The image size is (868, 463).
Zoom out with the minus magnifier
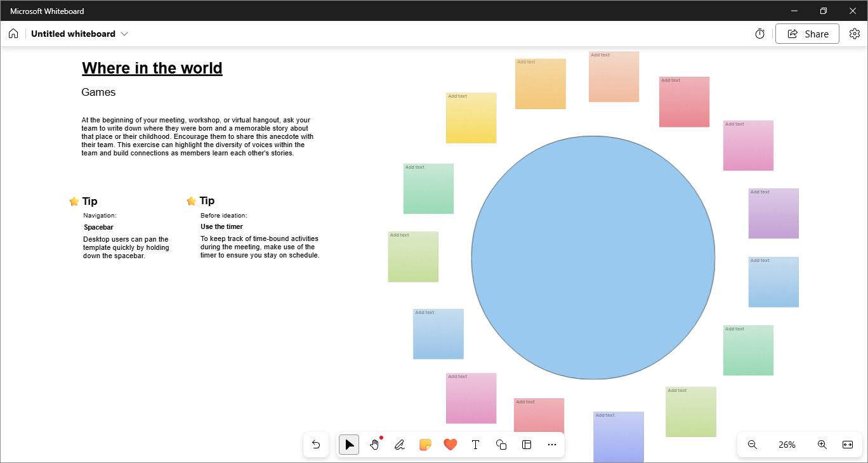753,445
